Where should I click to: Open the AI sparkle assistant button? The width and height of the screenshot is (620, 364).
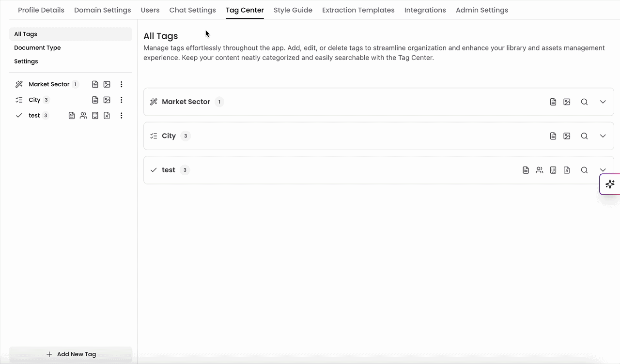coord(610,184)
